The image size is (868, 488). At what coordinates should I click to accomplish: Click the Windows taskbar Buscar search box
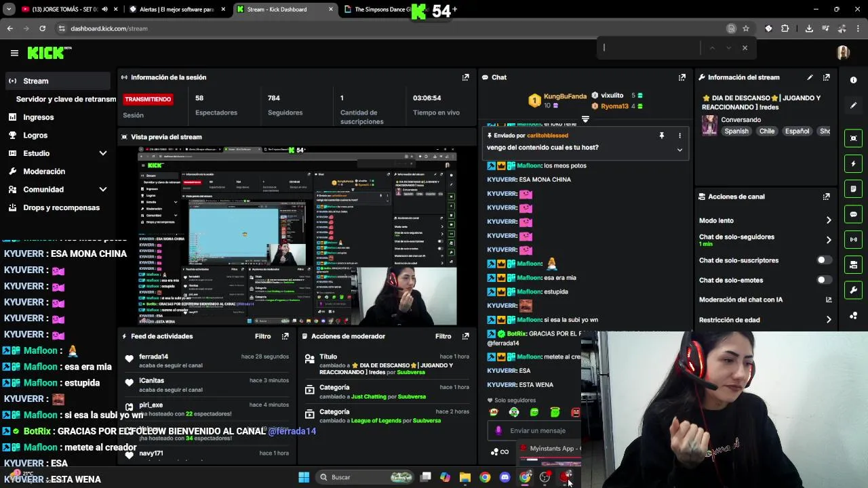[x=366, y=477]
